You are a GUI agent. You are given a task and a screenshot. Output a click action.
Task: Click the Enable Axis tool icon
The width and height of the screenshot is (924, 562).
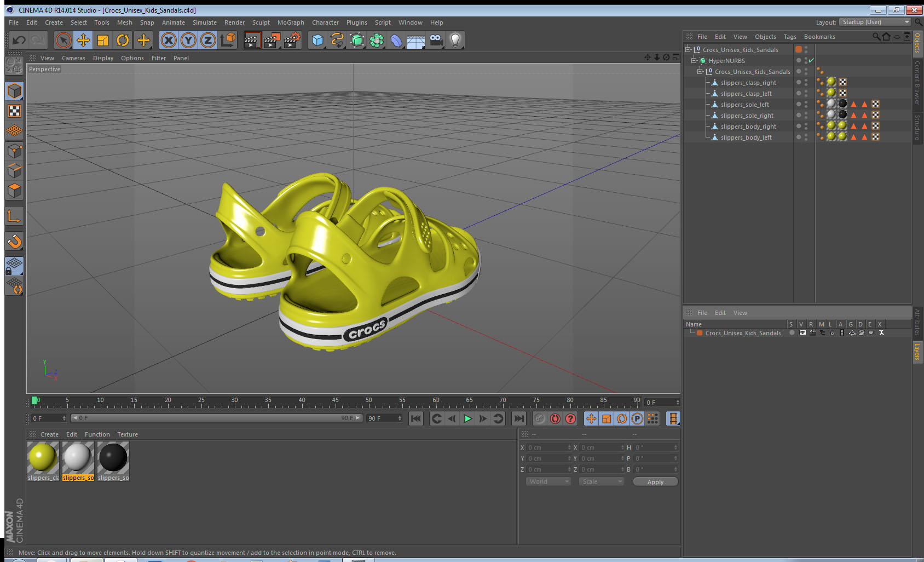point(15,216)
